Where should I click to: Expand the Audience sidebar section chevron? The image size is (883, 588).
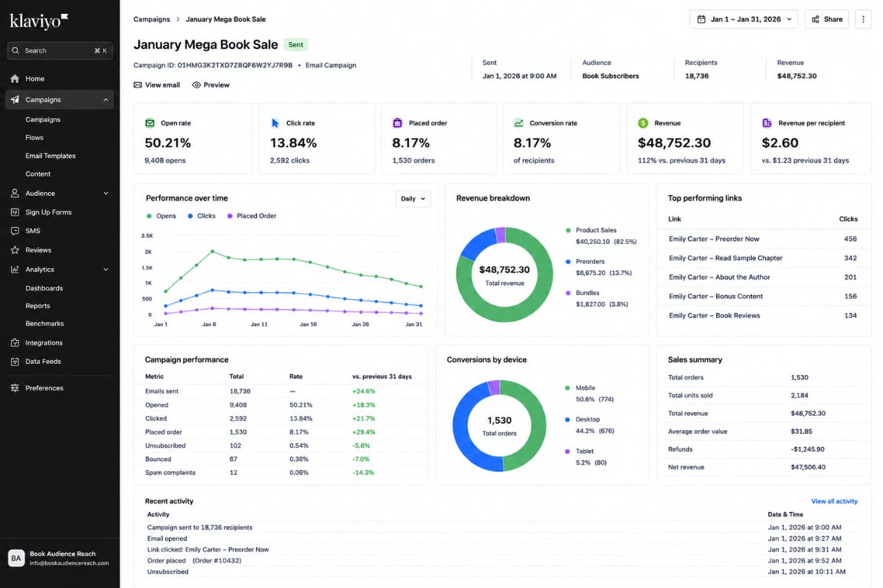point(106,194)
